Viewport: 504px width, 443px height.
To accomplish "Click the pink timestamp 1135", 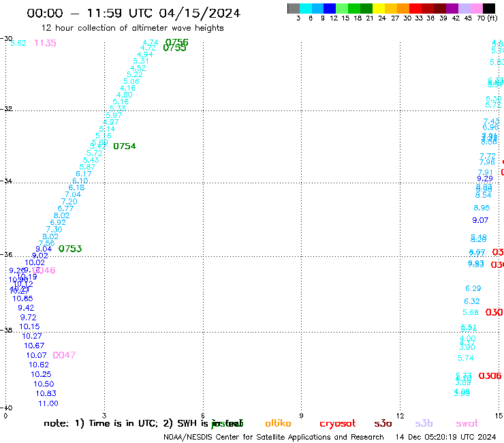I will tap(46, 43).
